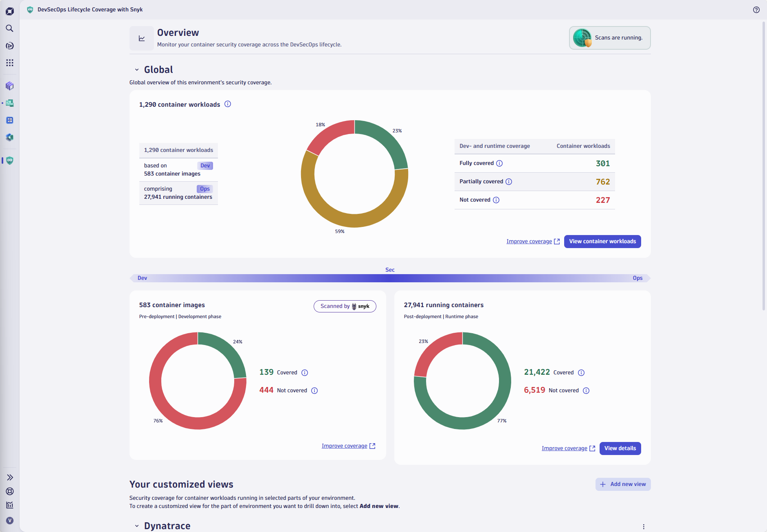Click the Container workloads column header

583,146
